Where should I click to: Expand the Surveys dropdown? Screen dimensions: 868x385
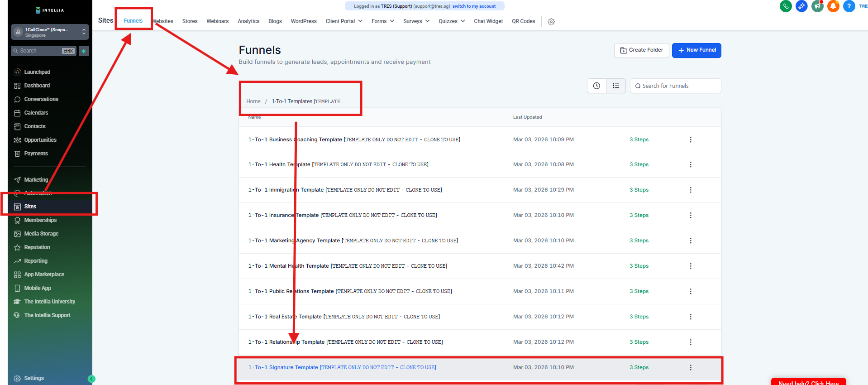416,21
